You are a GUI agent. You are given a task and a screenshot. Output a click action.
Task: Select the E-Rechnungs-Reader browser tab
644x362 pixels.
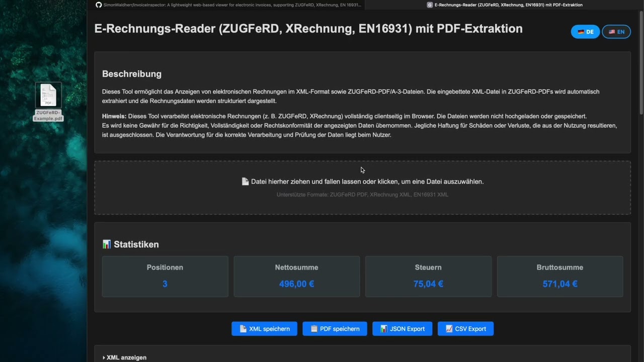point(505,5)
